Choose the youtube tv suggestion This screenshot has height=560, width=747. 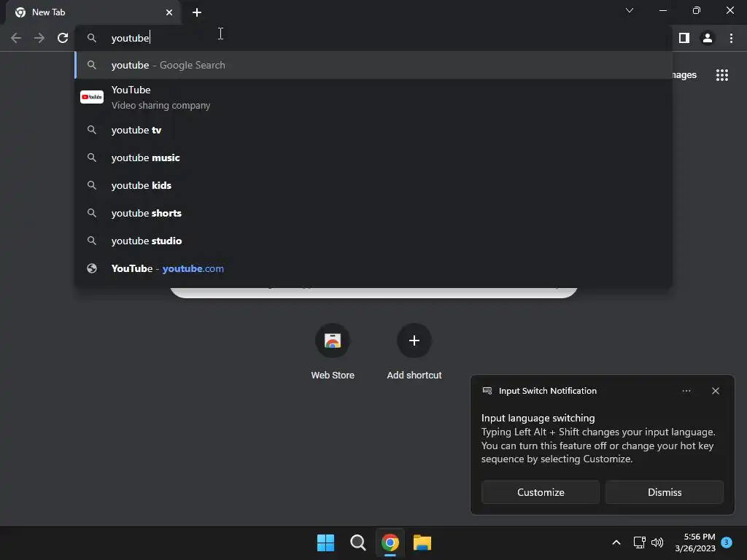[373, 130]
